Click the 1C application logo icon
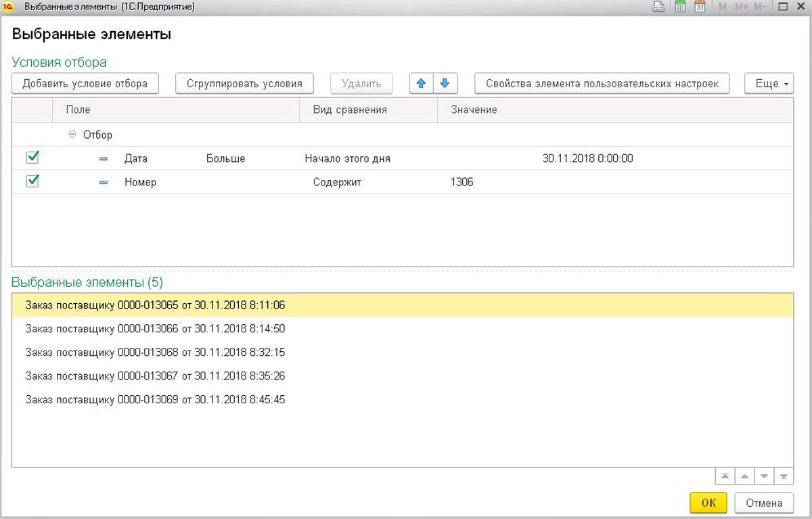The width and height of the screenshot is (812, 519). point(9,7)
